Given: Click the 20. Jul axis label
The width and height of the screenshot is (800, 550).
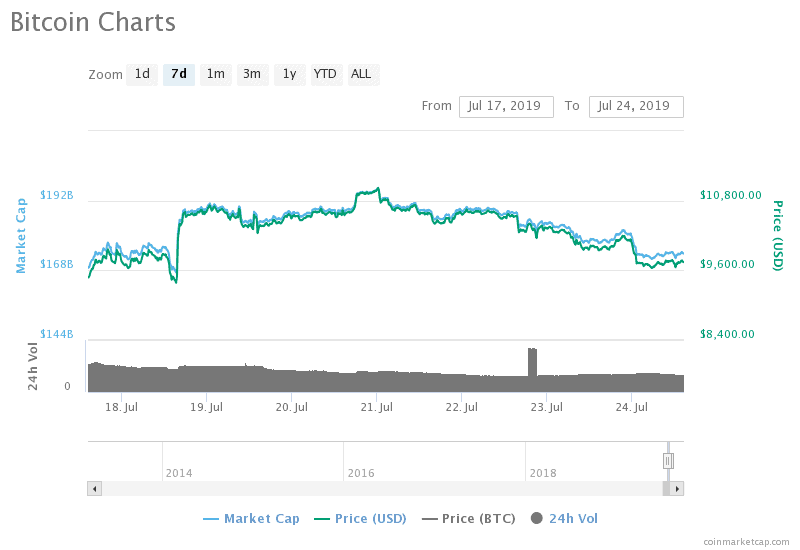Looking at the screenshot, I should pos(291,407).
